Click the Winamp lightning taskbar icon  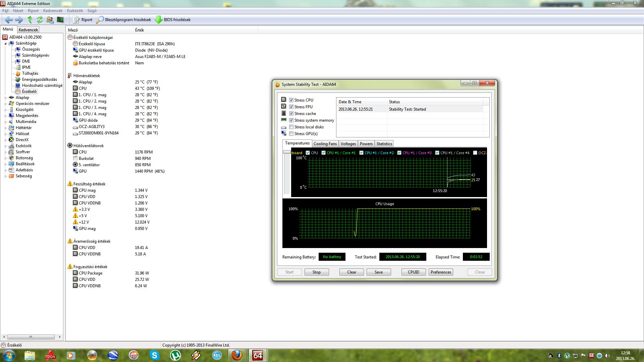[x=196, y=355]
